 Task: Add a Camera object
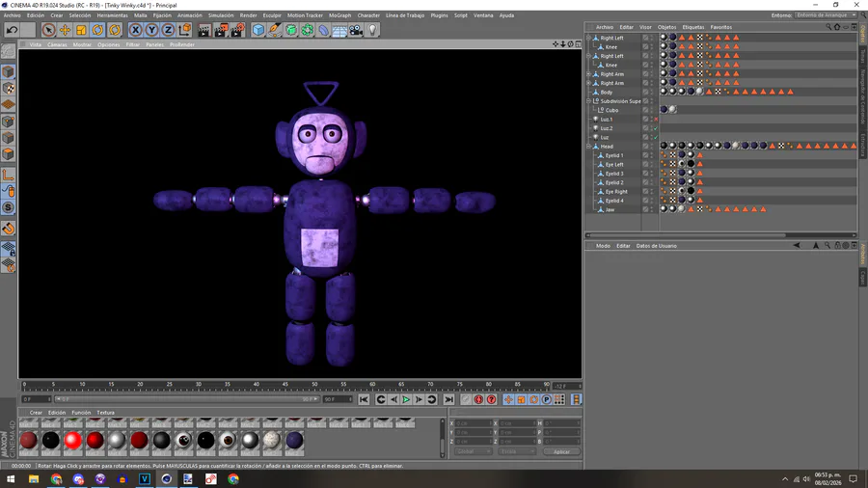pyautogui.click(x=356, y=30)
